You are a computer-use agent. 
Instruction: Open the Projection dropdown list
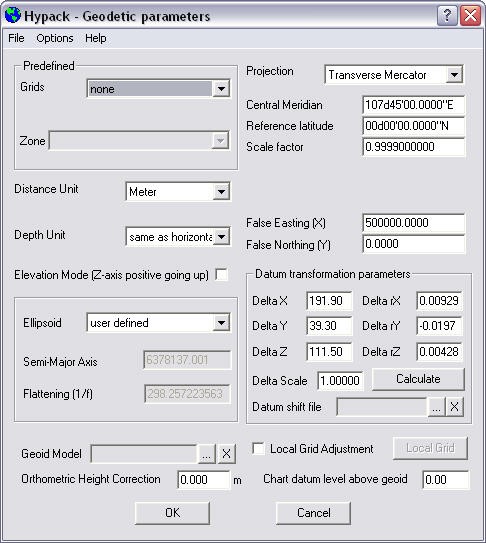(454, 74)
